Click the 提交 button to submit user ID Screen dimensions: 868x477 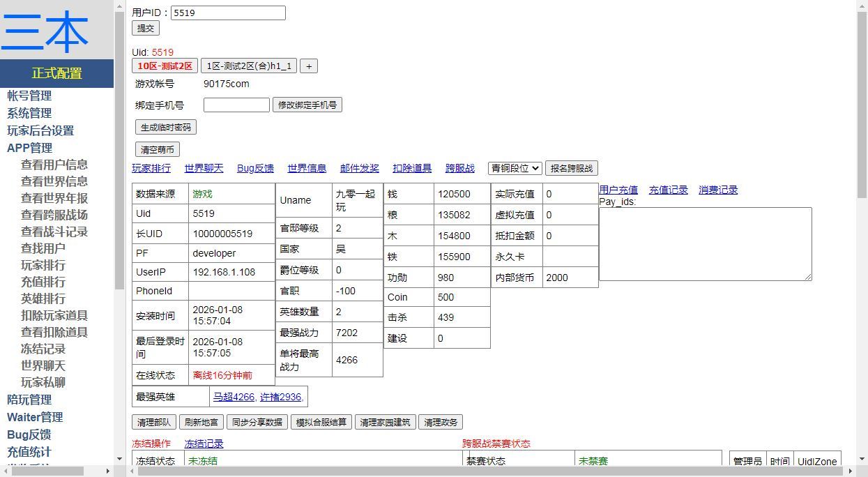click(x=145, y=28)
